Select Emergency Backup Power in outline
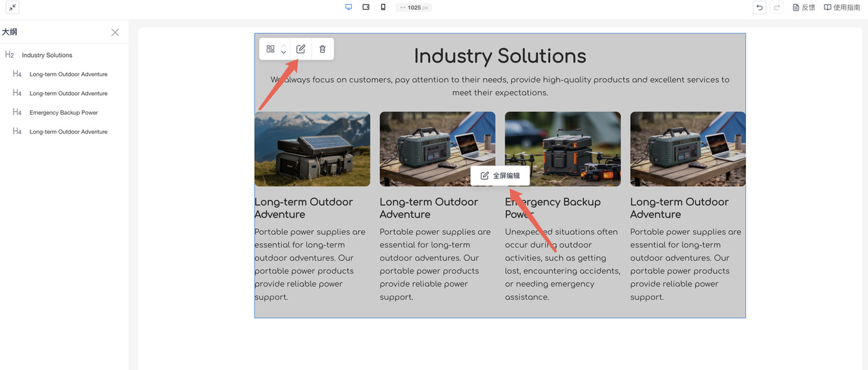The image size is (868, 370). [x=64, y=113]
